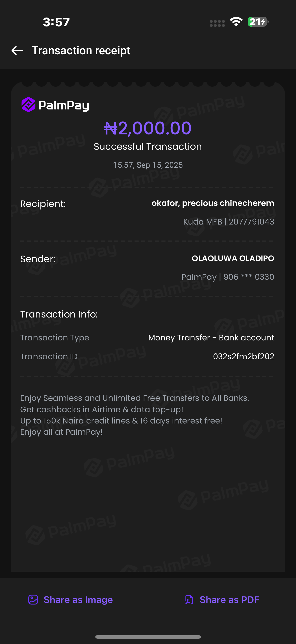Screen dimensions: 296x644
Task: Tap the Wi-Fi status icon
Action: click(x=236, y=22)
